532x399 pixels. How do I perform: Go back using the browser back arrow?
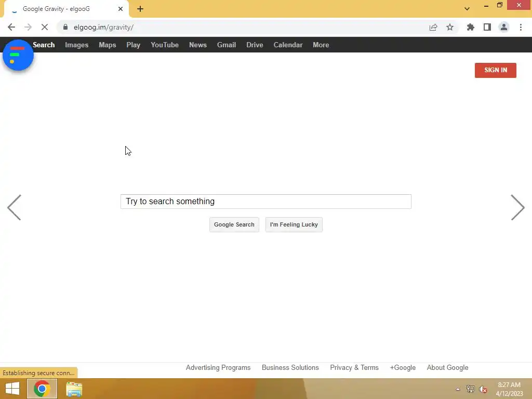(x=11, y=27)
